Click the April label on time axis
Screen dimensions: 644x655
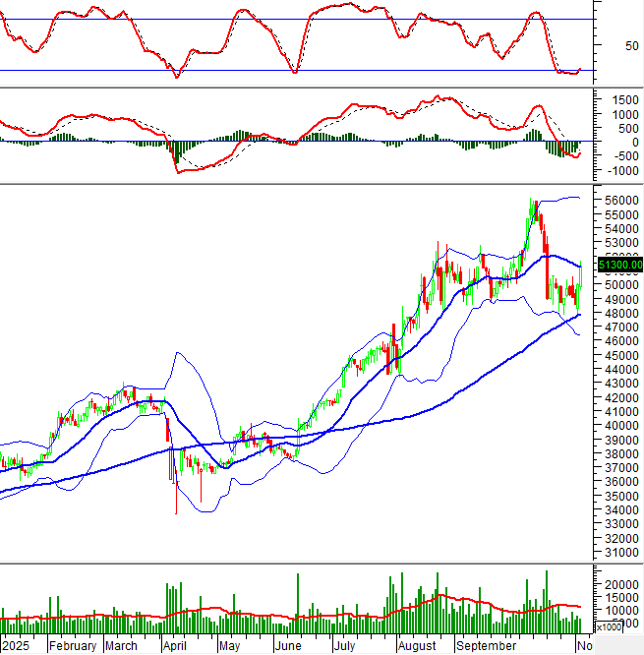click(174, 646)
